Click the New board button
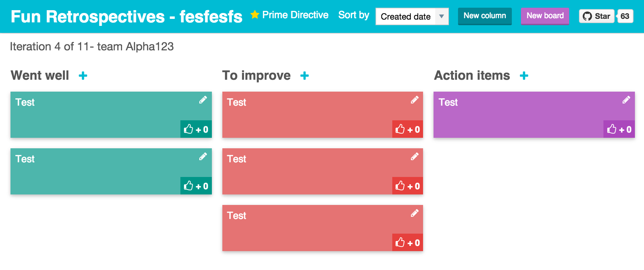The image size is (644, 270). pos(544,16)
